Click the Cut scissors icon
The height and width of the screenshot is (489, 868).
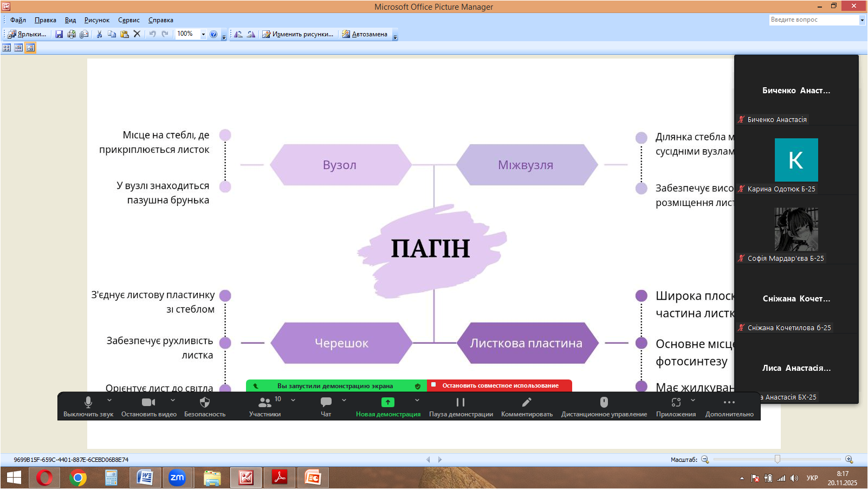tap(99, 34)
